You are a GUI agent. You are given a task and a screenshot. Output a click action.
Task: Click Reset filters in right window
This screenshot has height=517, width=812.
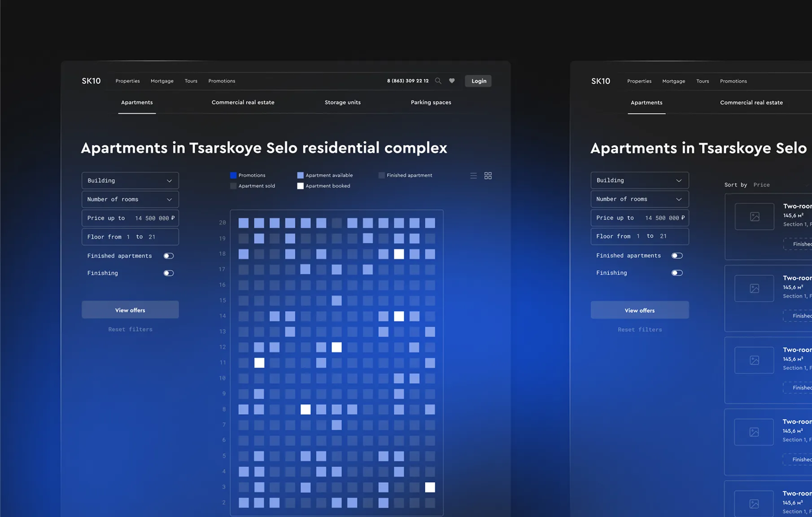(640, 329)
